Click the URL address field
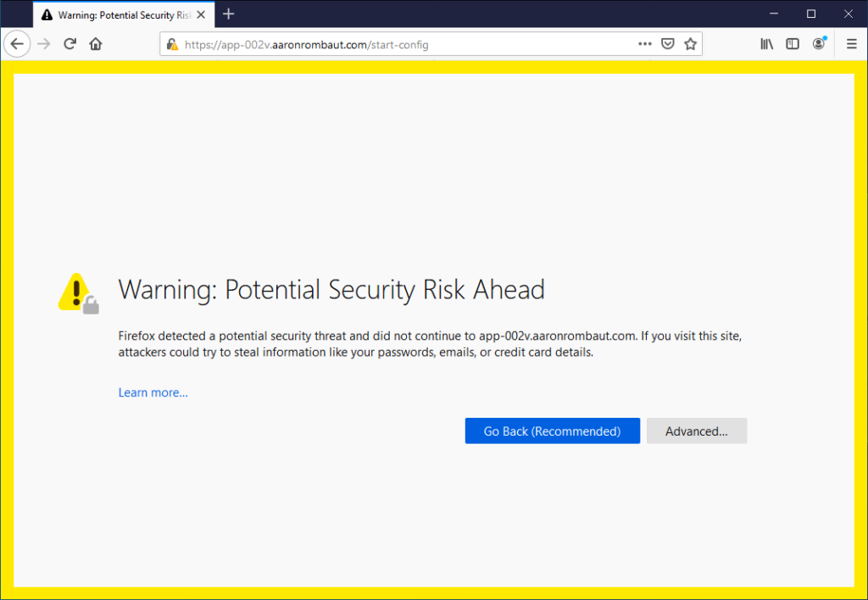 407,44
